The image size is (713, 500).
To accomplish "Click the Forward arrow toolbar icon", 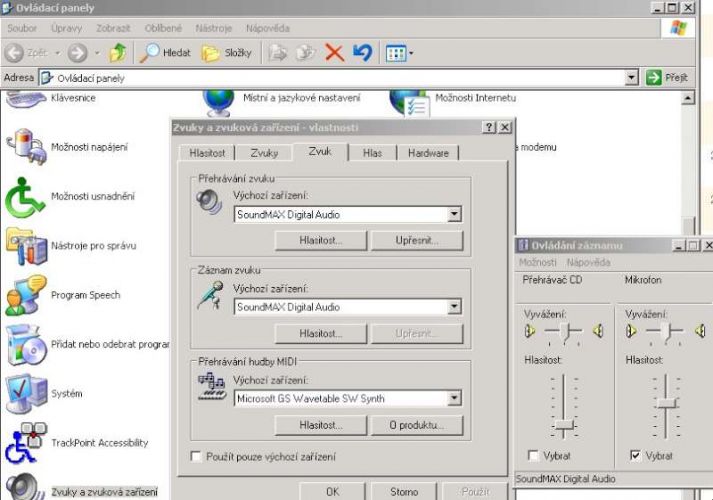I will point(77,53).
